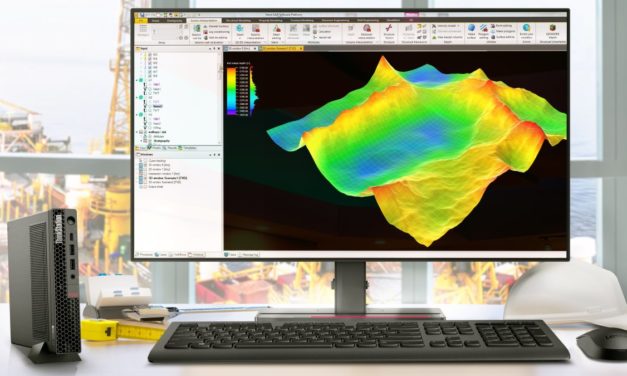Collapse the Stratigraphy folder expander

coord(142,141)
